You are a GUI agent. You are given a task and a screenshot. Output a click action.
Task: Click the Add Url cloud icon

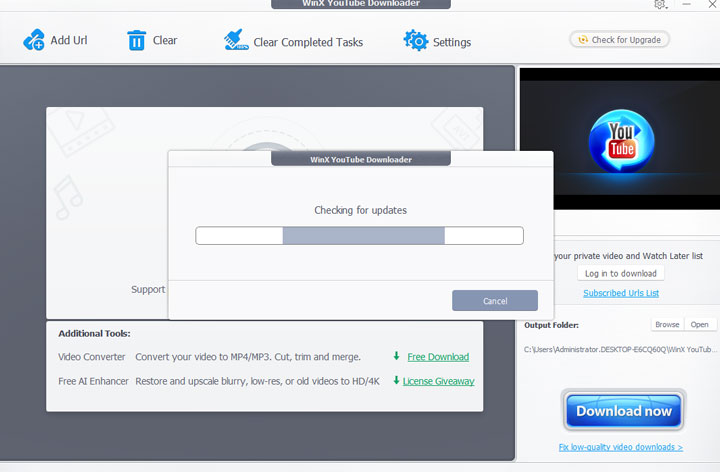pyautogui.click(x=34, y=40)
